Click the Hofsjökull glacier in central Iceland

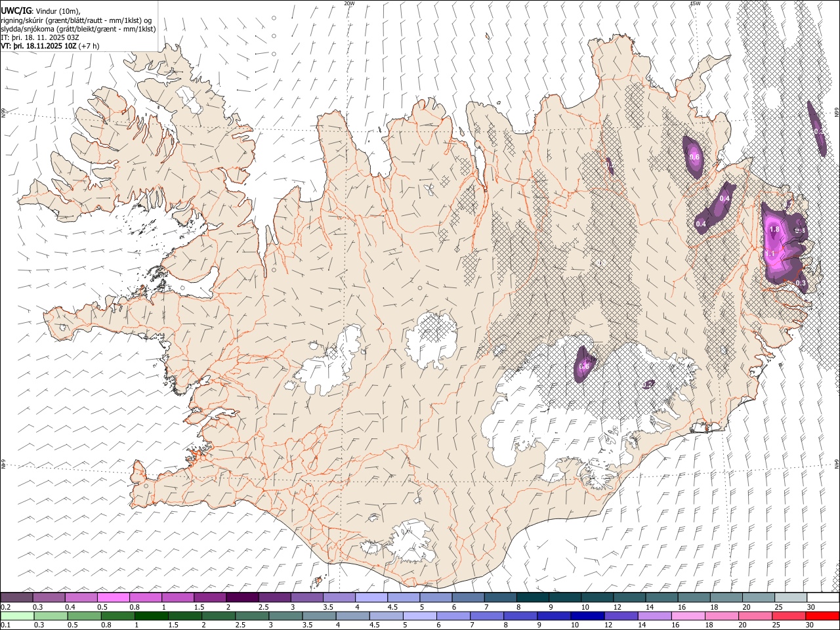pyautogui.click(x=431, y=339)
